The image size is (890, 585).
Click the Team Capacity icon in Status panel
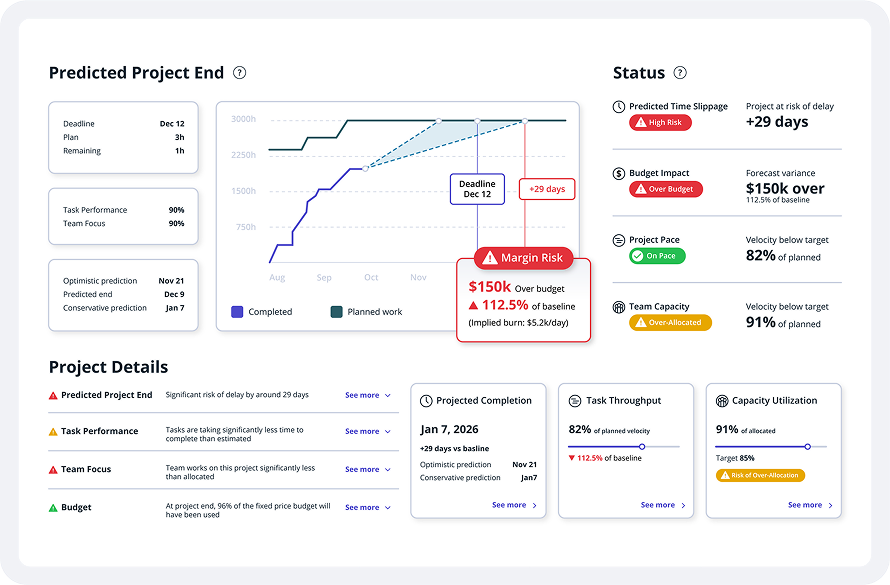pyautogui.click(x=619, y=306)
